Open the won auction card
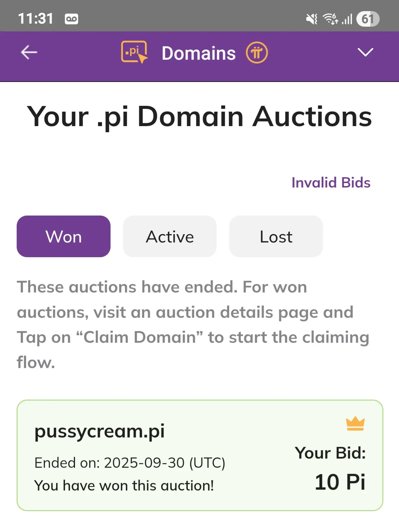 coord(200,455)
